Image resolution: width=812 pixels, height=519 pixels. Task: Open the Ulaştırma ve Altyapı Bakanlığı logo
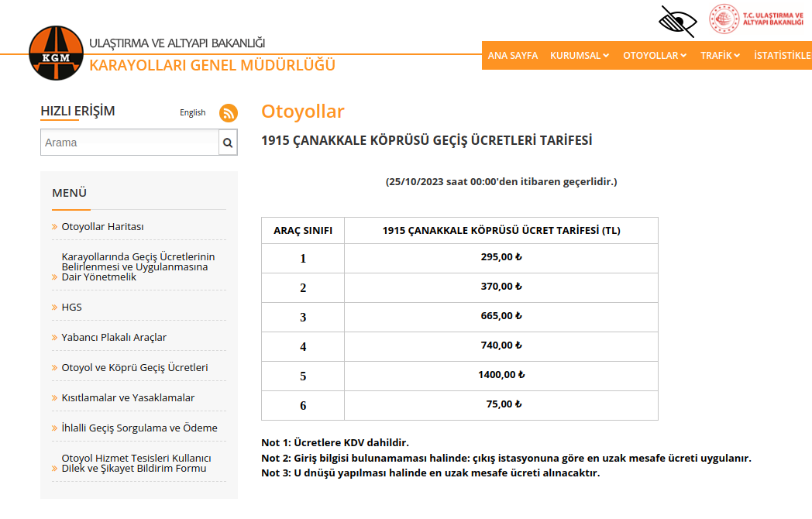click(x=755, y=19)
